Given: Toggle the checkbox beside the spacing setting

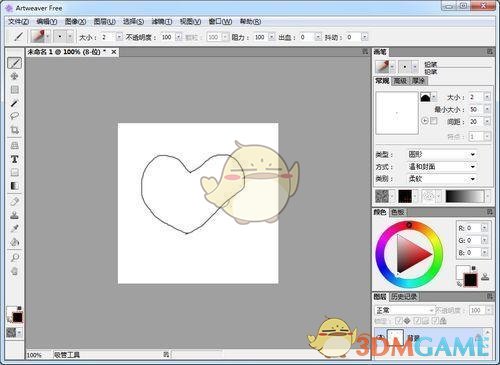Looking at the screenshot, I should (x=434, y=121).
